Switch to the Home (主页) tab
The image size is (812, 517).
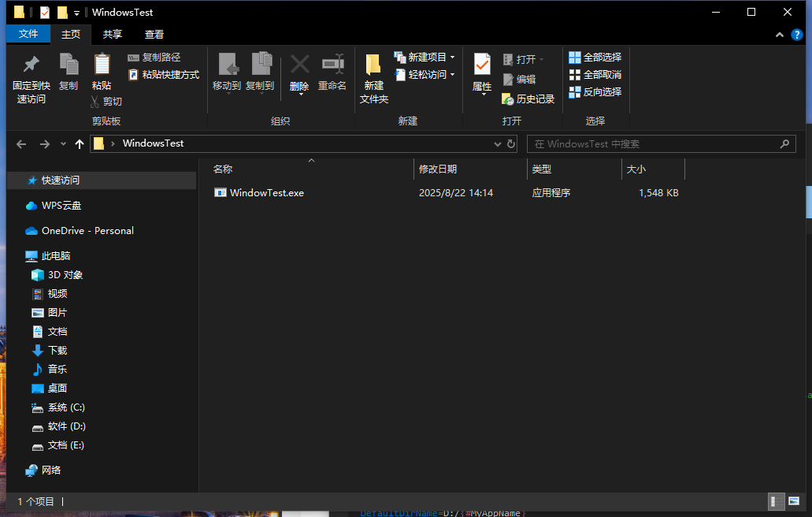[x=71, y=34]
